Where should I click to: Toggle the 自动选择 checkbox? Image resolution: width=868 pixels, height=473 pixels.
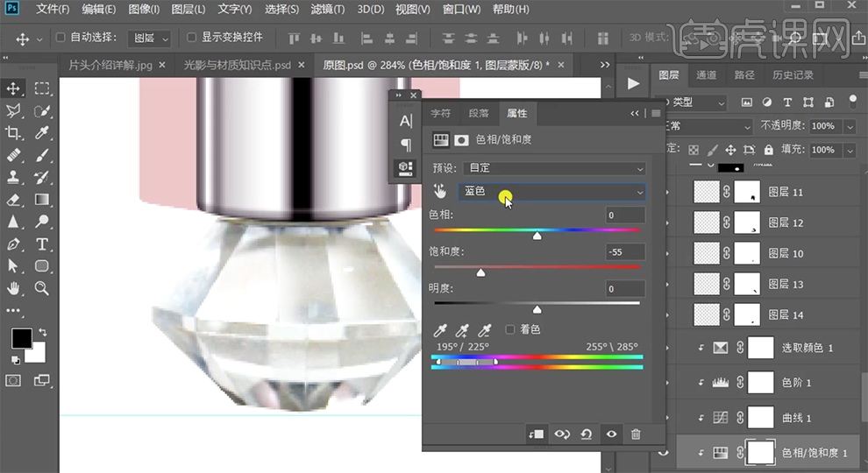coord(61,39)
